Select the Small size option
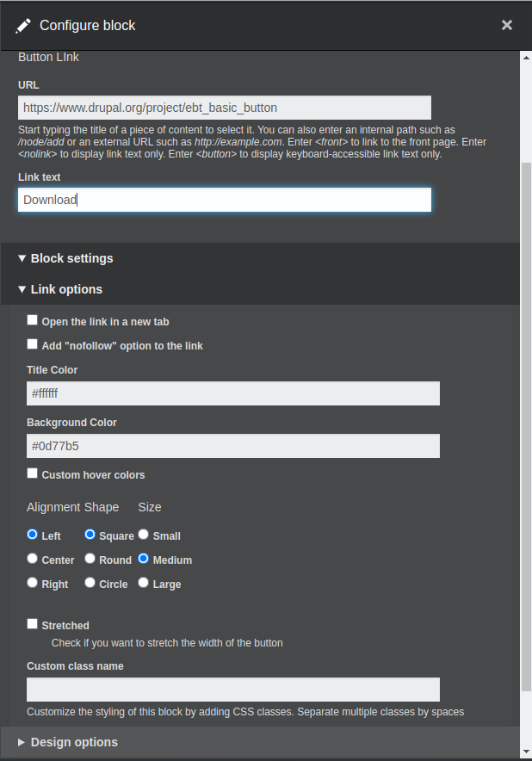Screen dimensions: 532x761 pos(143,535)
